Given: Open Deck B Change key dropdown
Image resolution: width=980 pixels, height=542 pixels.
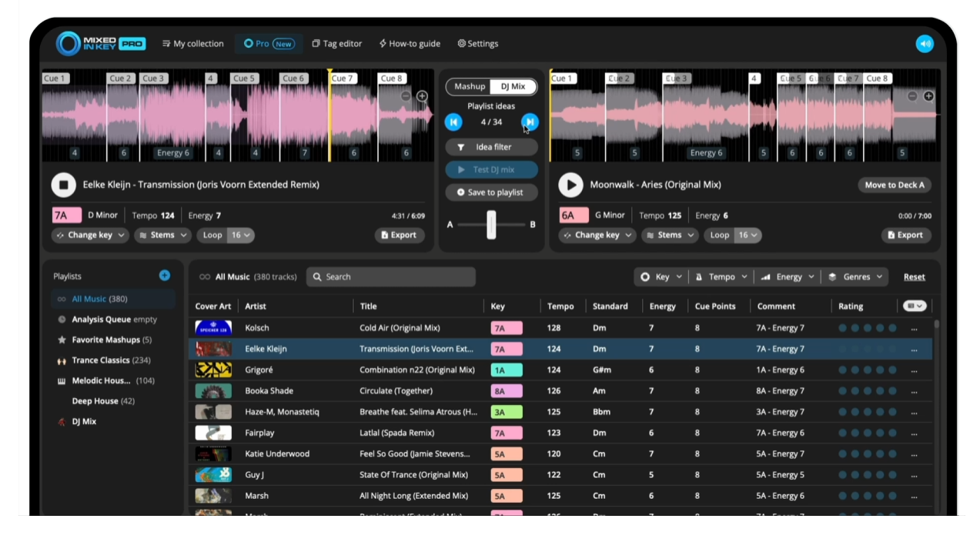Looking at the screenshot, I should pos(597,235).
